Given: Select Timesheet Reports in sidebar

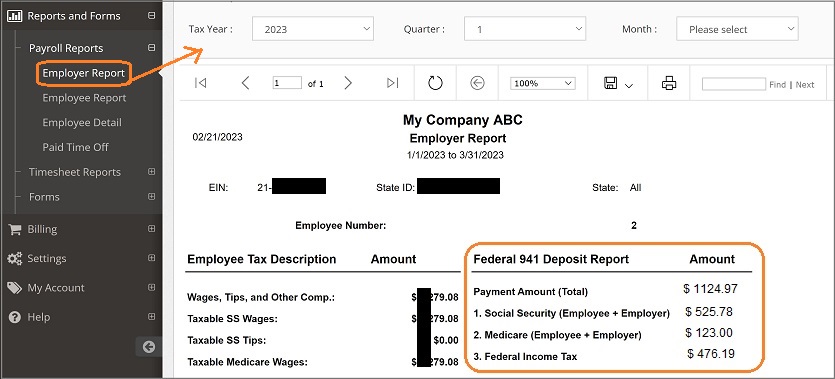Looking at the screenshot, I should pyautogui.click(x=75, y=172).
